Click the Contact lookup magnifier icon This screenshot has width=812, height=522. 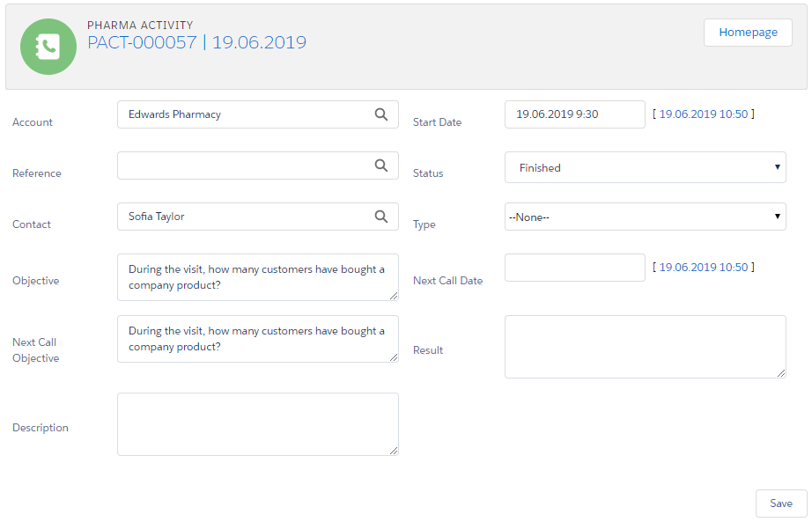click(380, 217)
